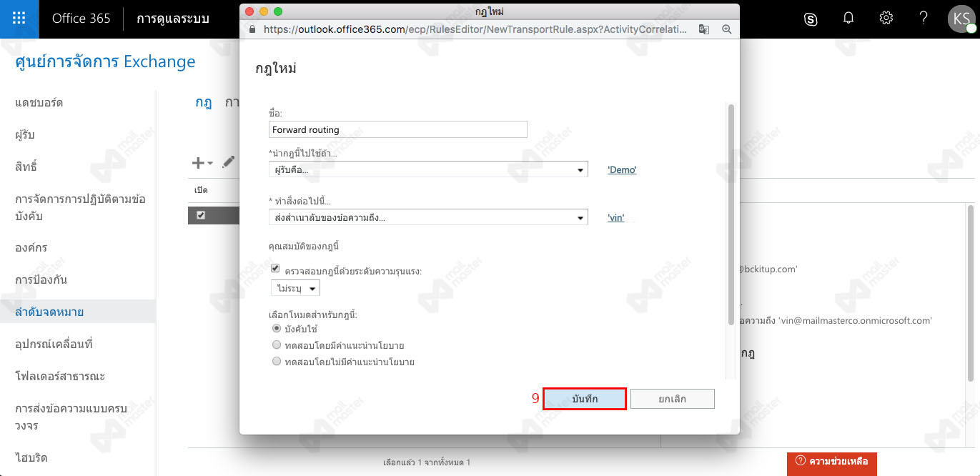
Task: Expand the arrow next to the add plus
Action: (x=210, y=164)
